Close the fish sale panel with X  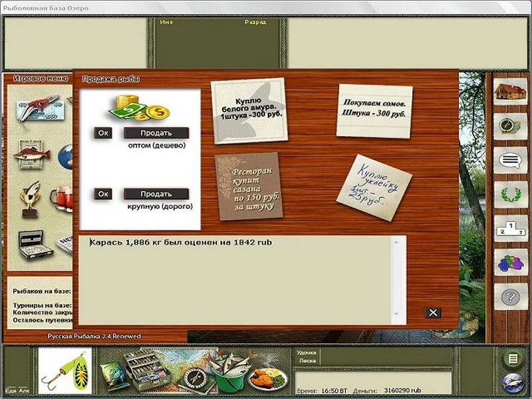click(x=432, y=313)
